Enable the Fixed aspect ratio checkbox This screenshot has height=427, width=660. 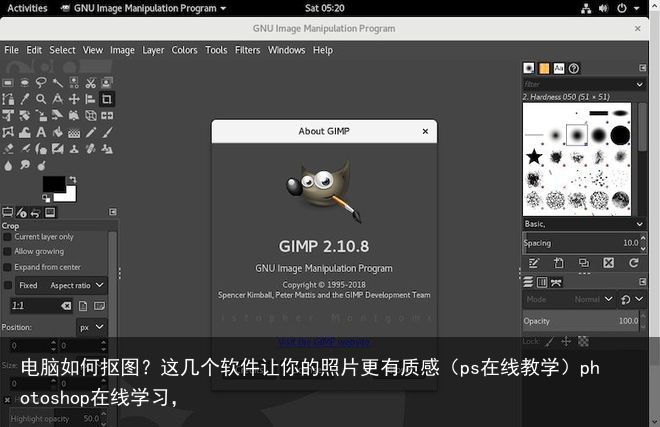7,286
